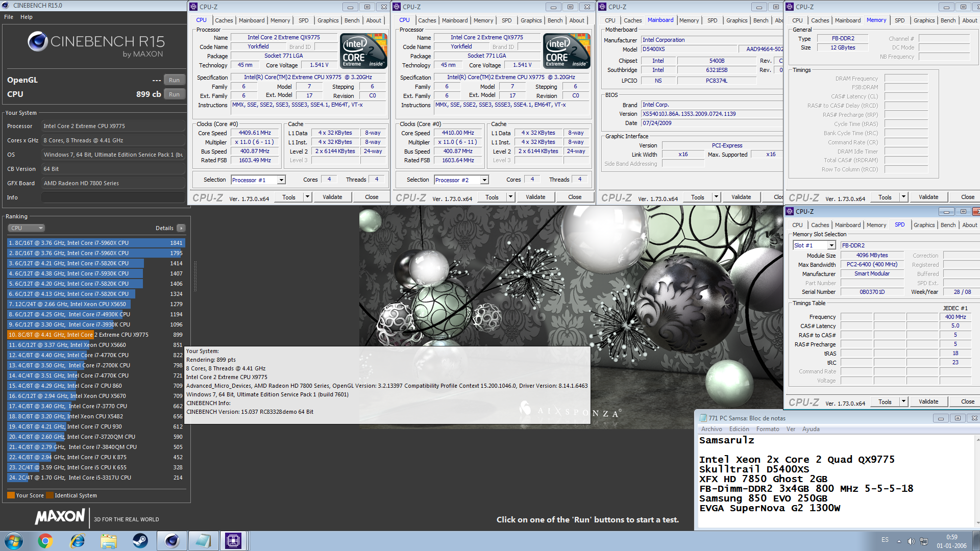The image size is (980, 551).
Task: Click the CPU-Z title icon of the top-right Memory window
Action: click(x=790, y=7)
